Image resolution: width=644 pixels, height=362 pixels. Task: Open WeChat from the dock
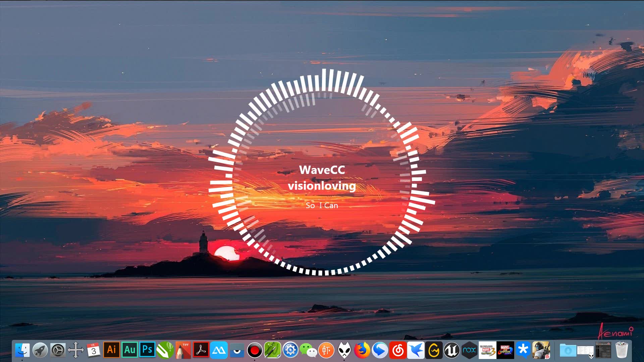click(308, 351)
